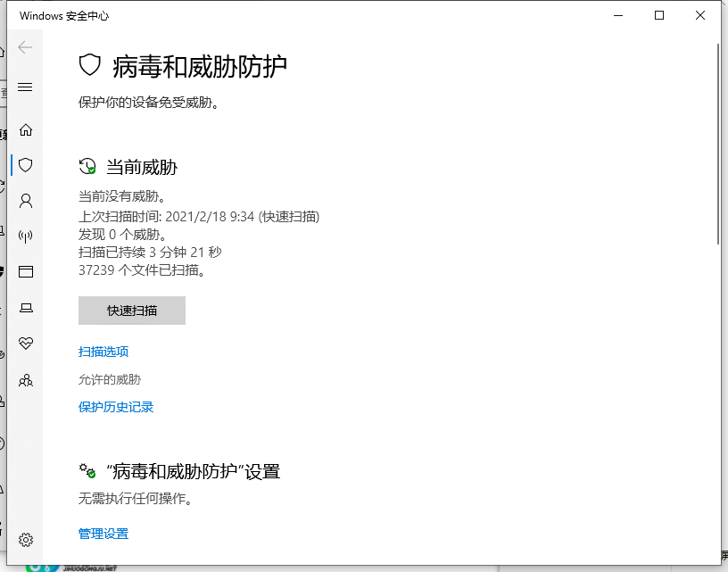Image resolution: width=728 pixels, height=572 pixels.
Task: Open Device performance & health heart icon
Action: (26, 344)
